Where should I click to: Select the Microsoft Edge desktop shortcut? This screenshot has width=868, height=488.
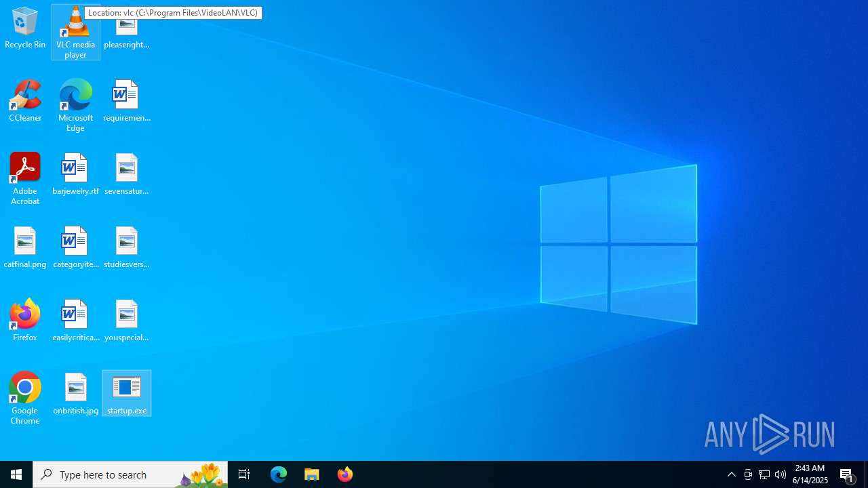(76, 106)
